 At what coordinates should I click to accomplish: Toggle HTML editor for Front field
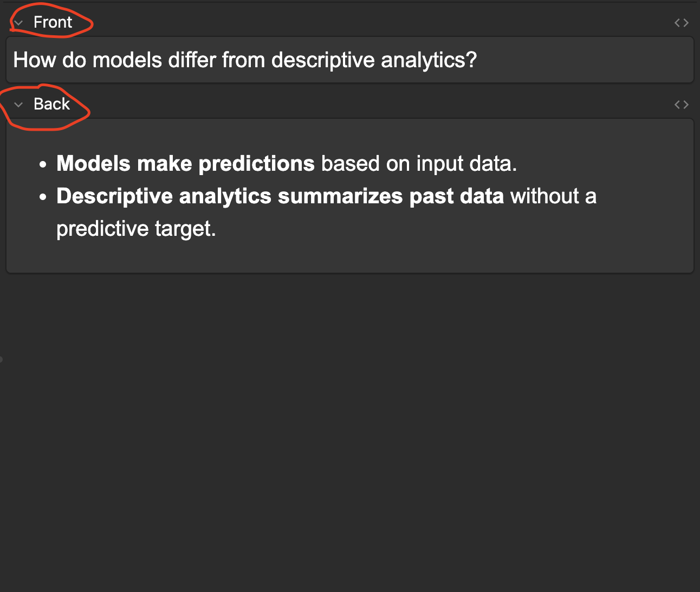click(681, 23)
